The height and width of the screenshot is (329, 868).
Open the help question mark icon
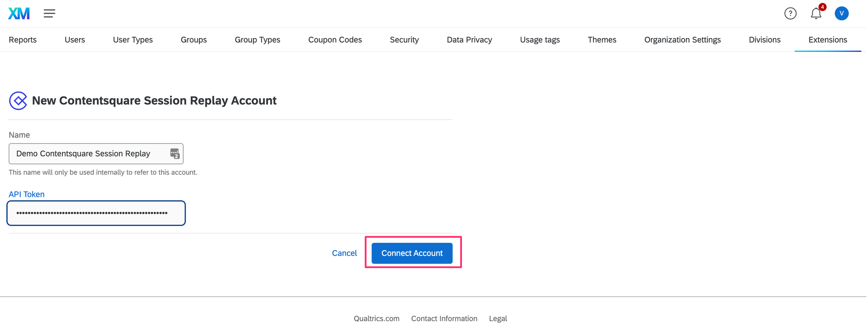click(x=790, y=13)
